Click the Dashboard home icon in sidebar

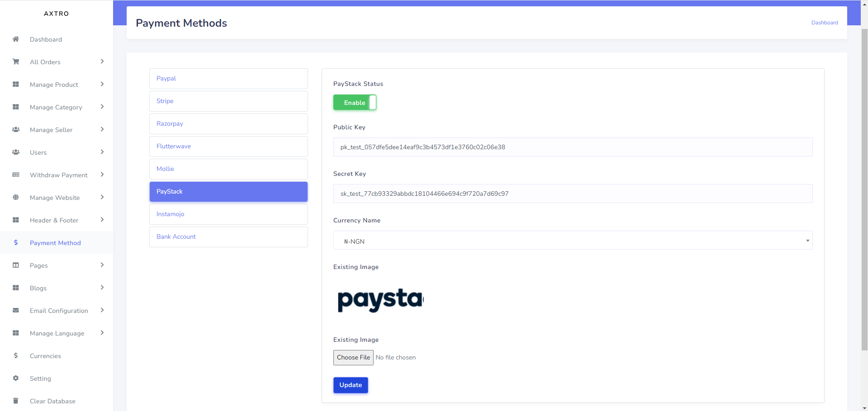pyautogui.click(x=16, y=39)
